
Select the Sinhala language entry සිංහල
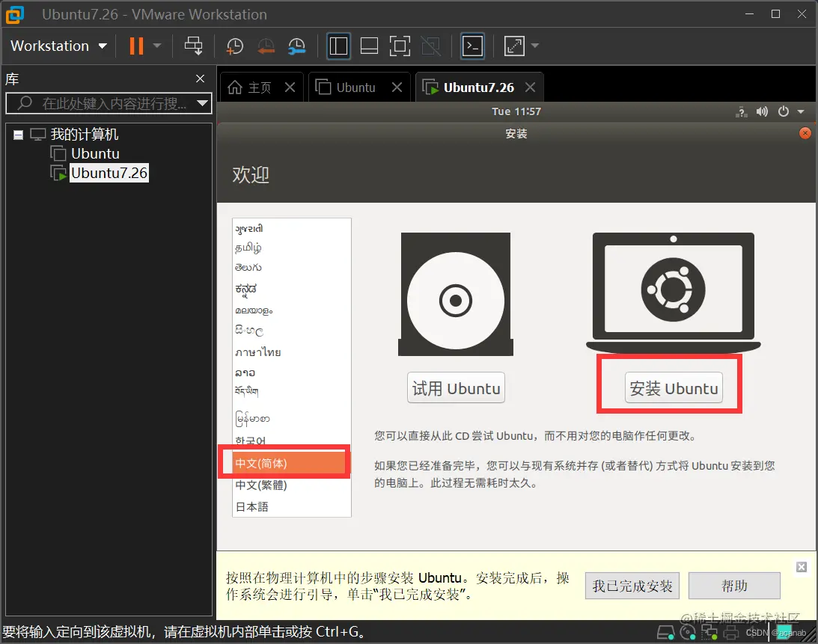tap(249, 330)
